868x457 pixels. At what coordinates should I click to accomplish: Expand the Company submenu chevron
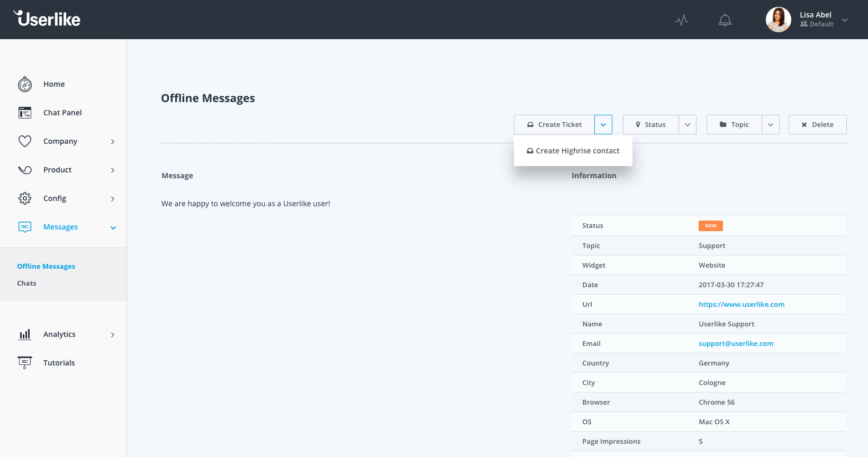113,142
